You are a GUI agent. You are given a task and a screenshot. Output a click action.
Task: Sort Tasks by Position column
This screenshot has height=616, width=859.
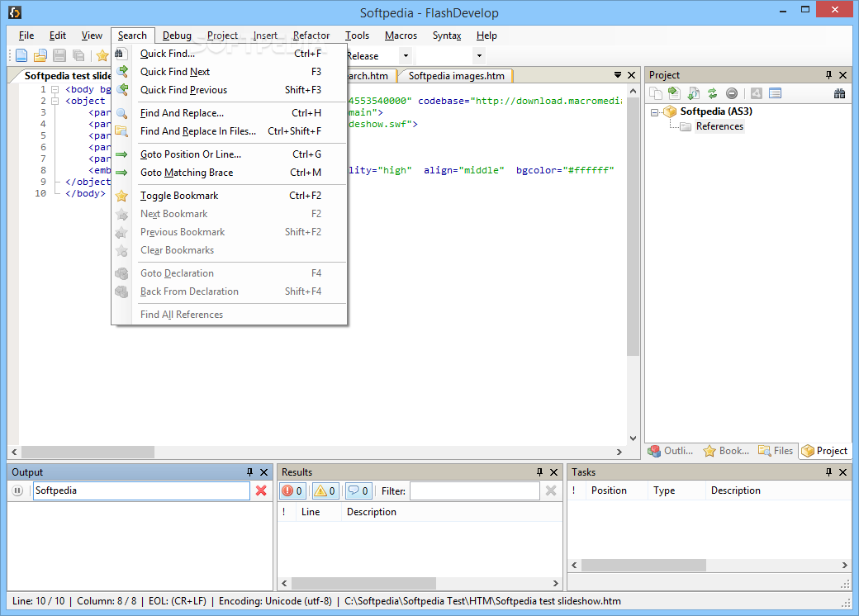[615, 490]
